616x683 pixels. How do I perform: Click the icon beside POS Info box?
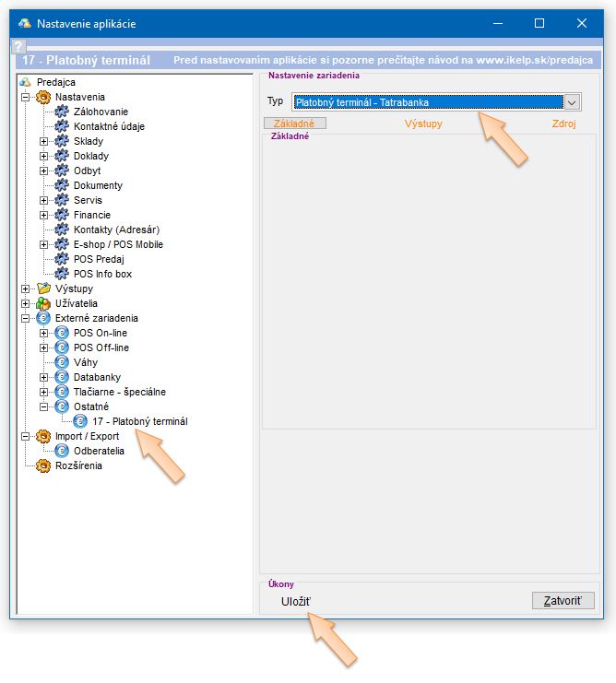click(x=62, y=274)
